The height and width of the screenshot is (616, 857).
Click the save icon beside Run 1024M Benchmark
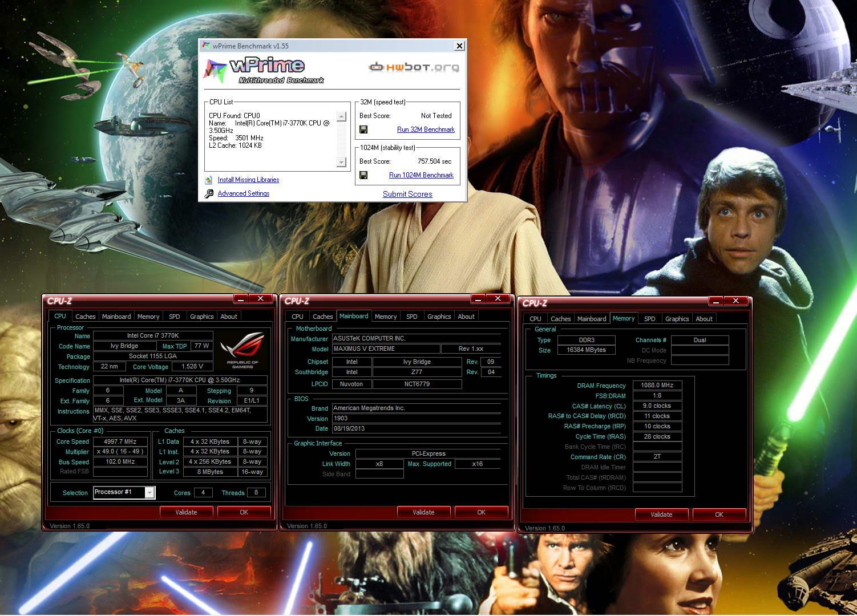(363, 176)
